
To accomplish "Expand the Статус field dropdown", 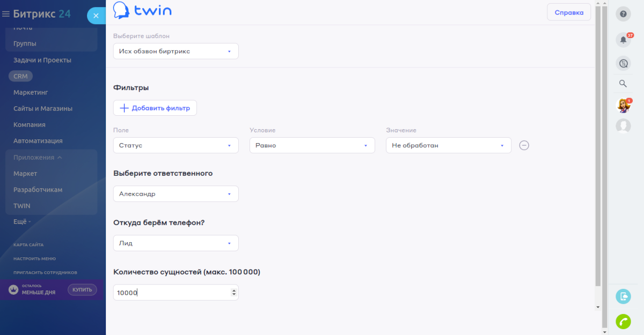I will [175, 145].
